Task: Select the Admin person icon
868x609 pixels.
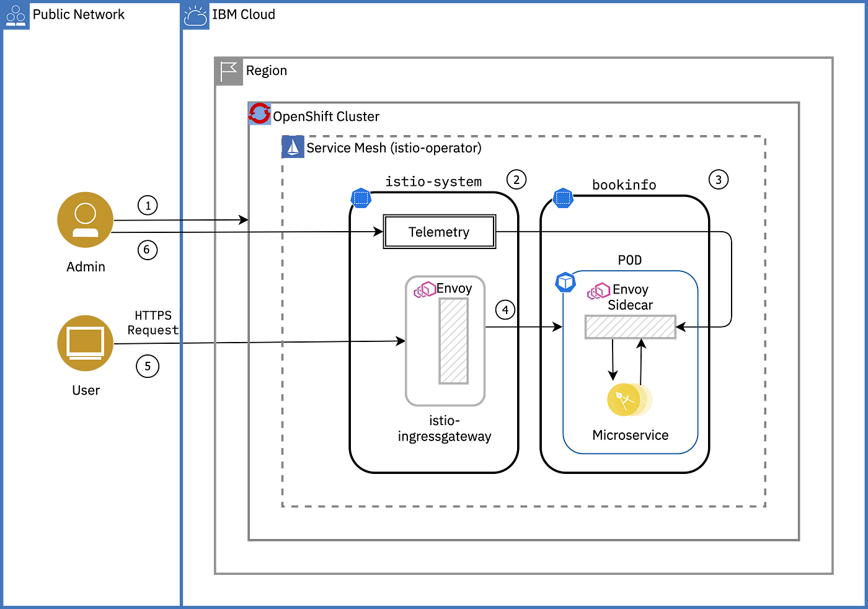Action: click(x=86, y=220)
